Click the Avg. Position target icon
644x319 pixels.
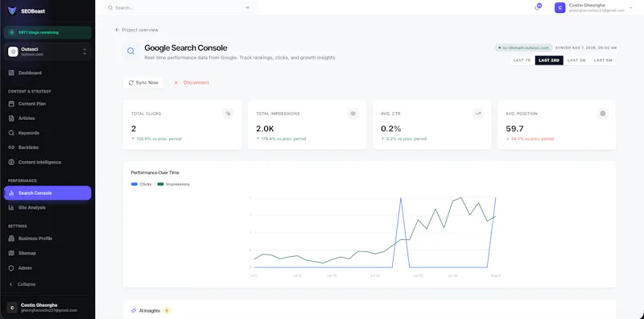tap(602, 114)
